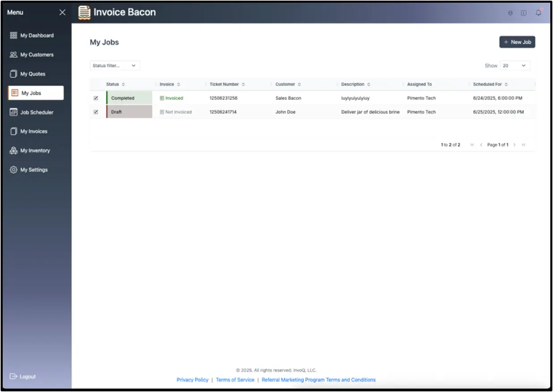The width and height of the screenshot is (553, 392).
Task: Open Referral Marketing Program Terms link
Action: pos(319,380)
